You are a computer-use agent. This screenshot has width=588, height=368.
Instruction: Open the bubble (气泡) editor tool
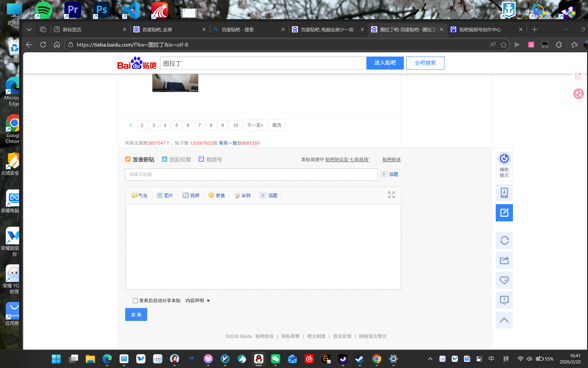click(139, 195)
